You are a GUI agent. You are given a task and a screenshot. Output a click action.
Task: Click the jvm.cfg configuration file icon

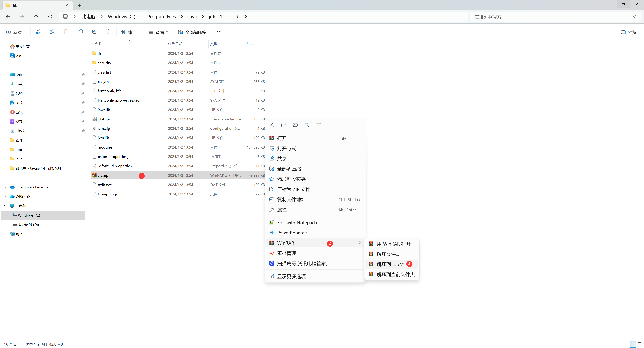(x=94, y=128)
